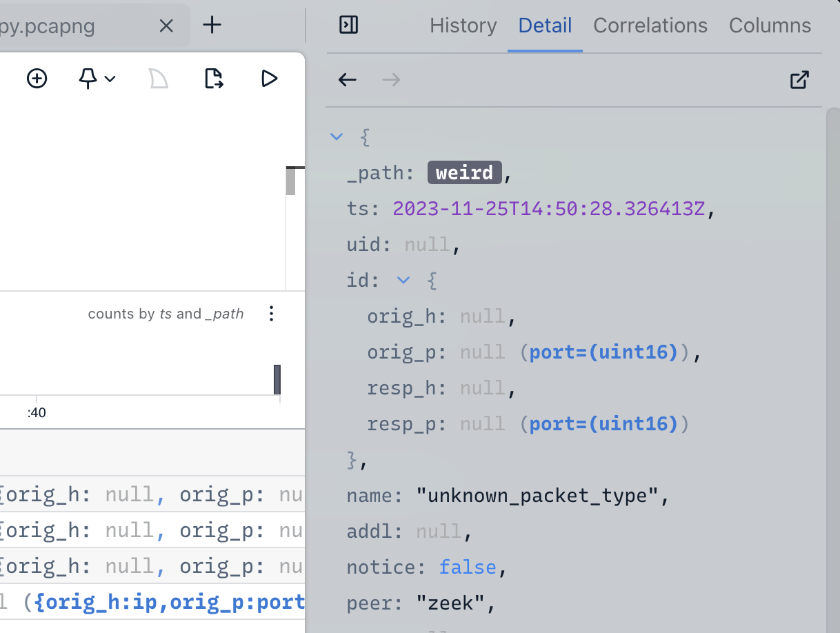The height and width of the screenshot is (633, 840).
Task: Open a new tab with plus icon
Action: click(x=212, y=26)
